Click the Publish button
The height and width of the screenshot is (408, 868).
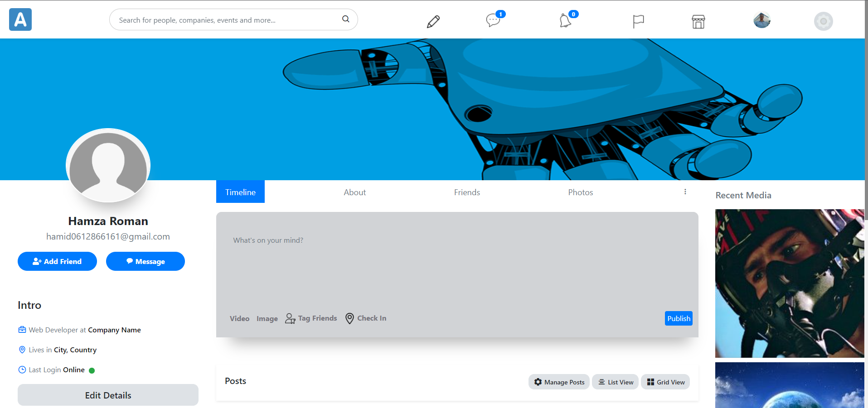click(x=679, y=318)
